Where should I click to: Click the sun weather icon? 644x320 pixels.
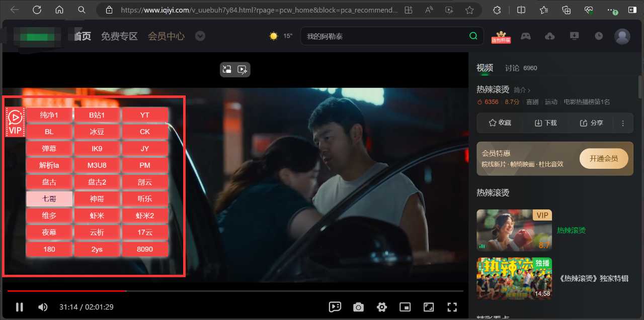click(x=274, y=36)
